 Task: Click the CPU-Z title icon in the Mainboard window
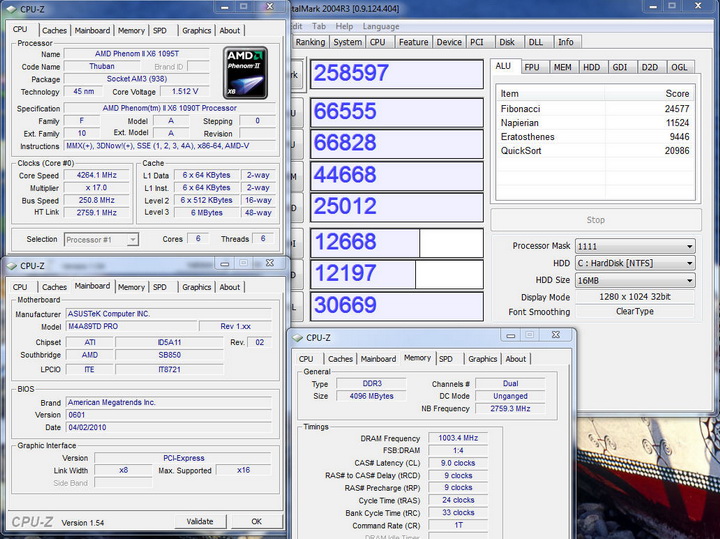click(x=11, y=266)
